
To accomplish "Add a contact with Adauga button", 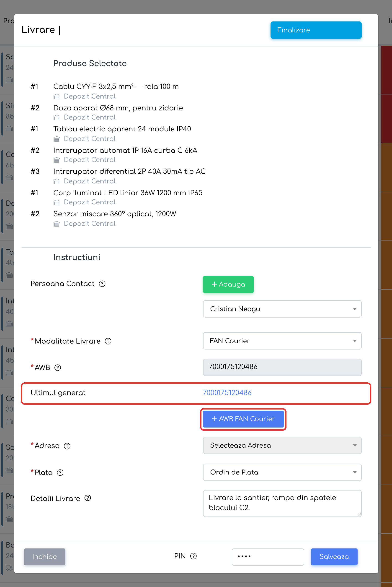I will coord(228,284).
